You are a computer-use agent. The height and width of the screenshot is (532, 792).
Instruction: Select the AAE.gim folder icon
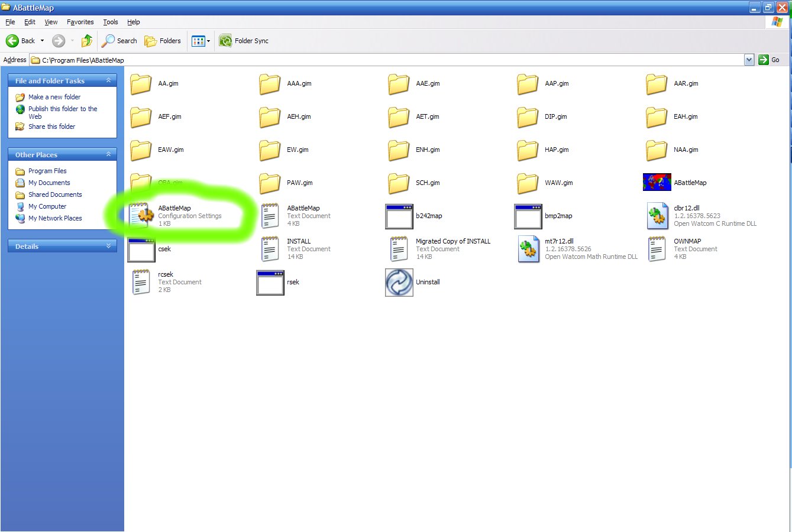(399, 84)
